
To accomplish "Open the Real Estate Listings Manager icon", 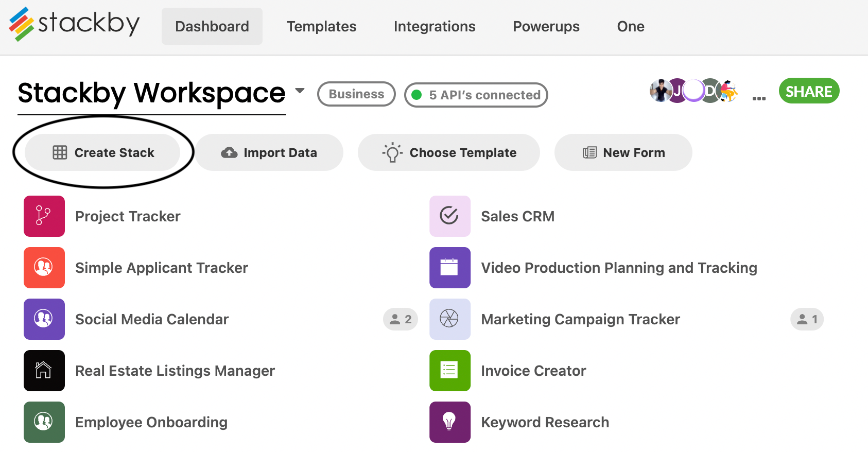I will coord(44,371).
